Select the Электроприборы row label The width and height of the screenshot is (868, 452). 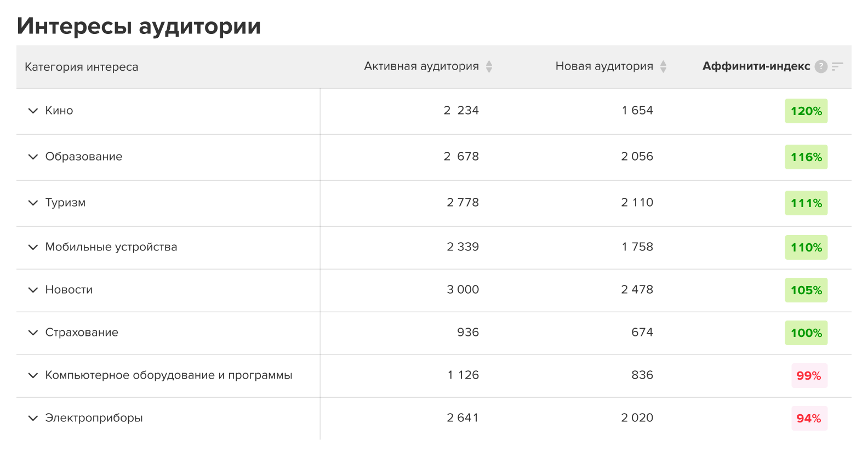click(94, 418)
